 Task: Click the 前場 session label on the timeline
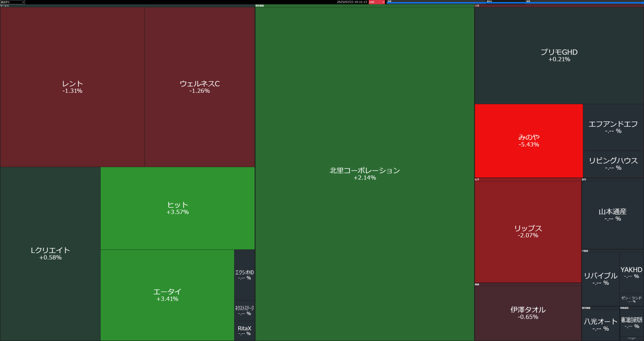[x=389, y=1]
